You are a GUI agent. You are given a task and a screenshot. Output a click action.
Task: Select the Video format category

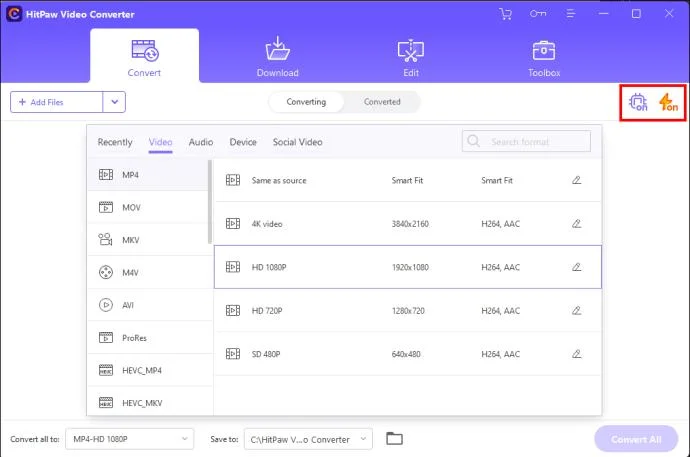point(160,142)
